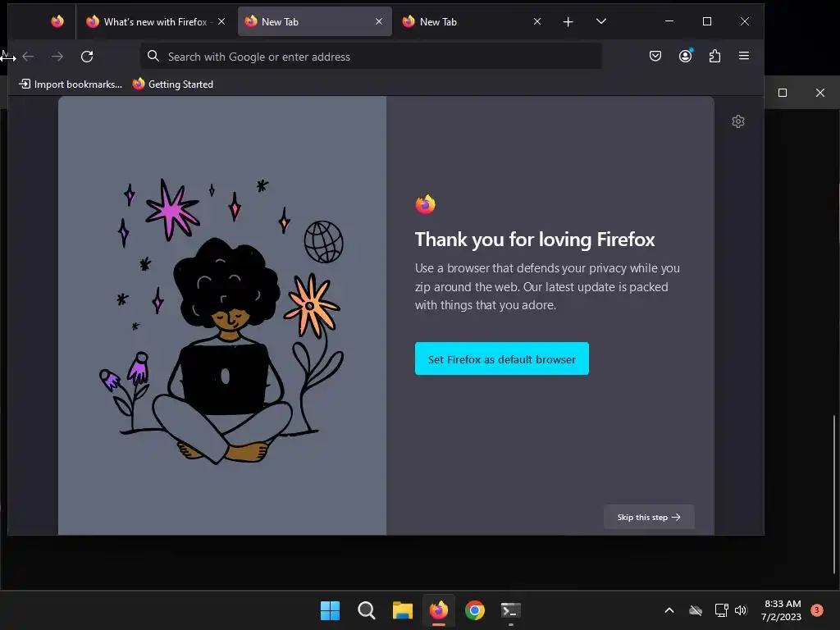Close the background window behind Firefox
This screenshot has height=630, width=840.
point(820,93)
